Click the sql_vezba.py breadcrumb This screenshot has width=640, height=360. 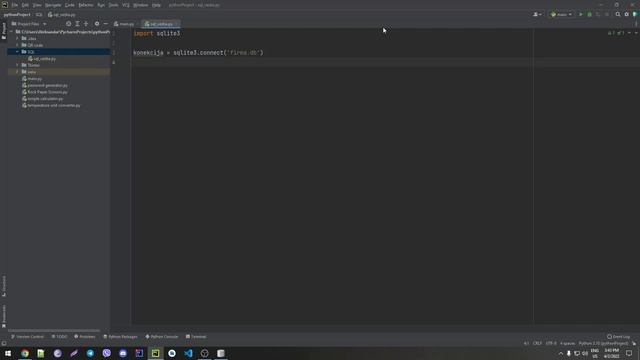click(62, 15)
